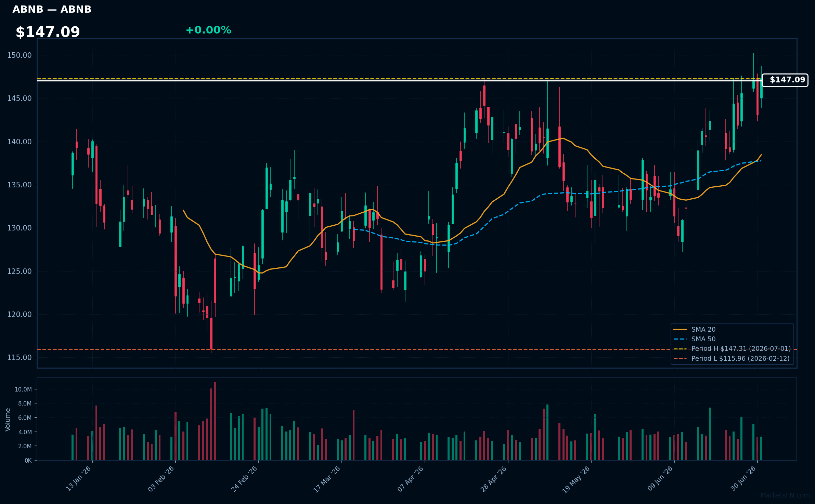815x504 pixels.
Task: Click the large $147.09 price heading
Action: [x=48, y=32]
